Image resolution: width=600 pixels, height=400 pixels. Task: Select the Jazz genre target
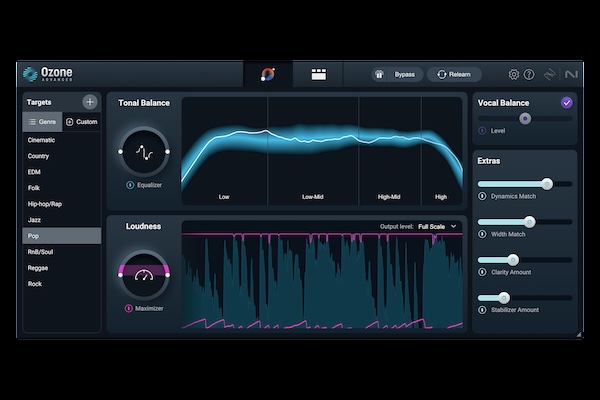coord(62,220)
